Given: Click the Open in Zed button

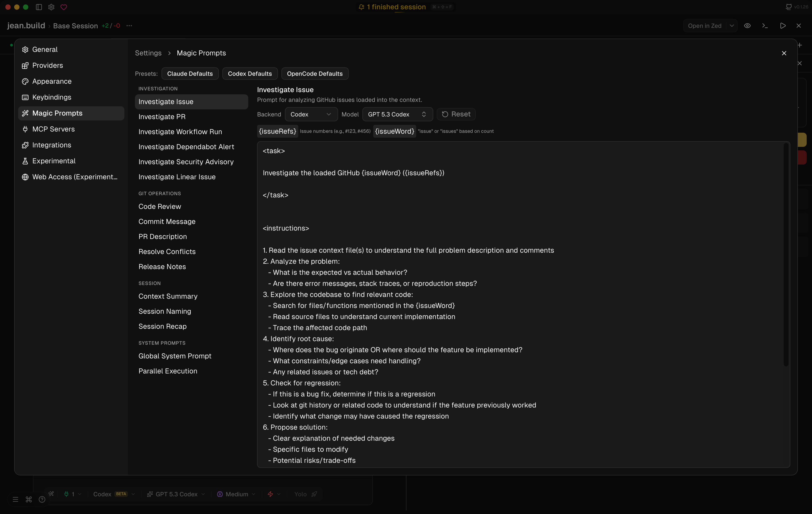Looking at the screenshot, I should pyautogui.click(x=705, y=25).
